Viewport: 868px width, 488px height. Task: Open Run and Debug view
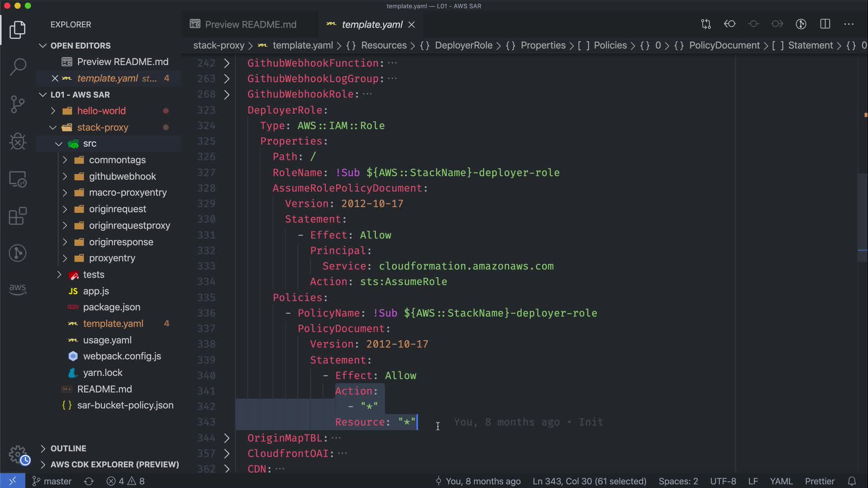point(18,141)
